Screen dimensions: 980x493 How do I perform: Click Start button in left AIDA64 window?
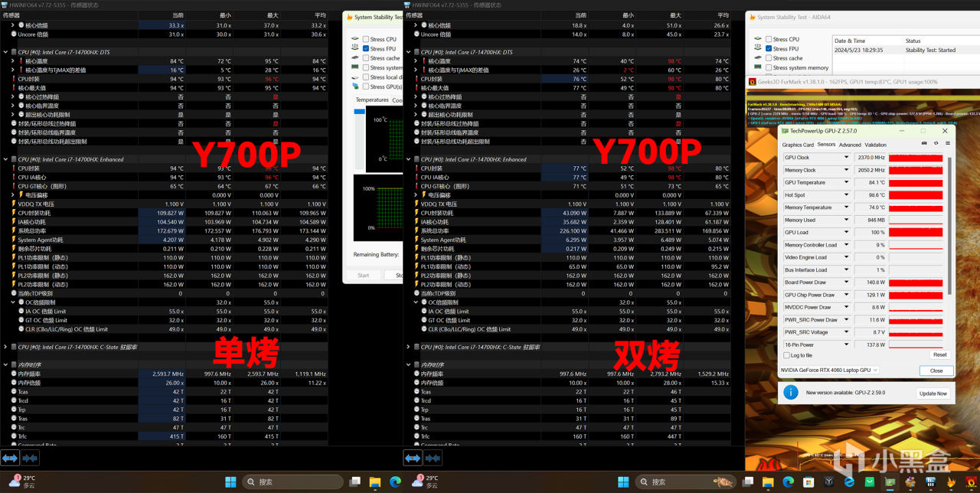[x=363, y=276]
